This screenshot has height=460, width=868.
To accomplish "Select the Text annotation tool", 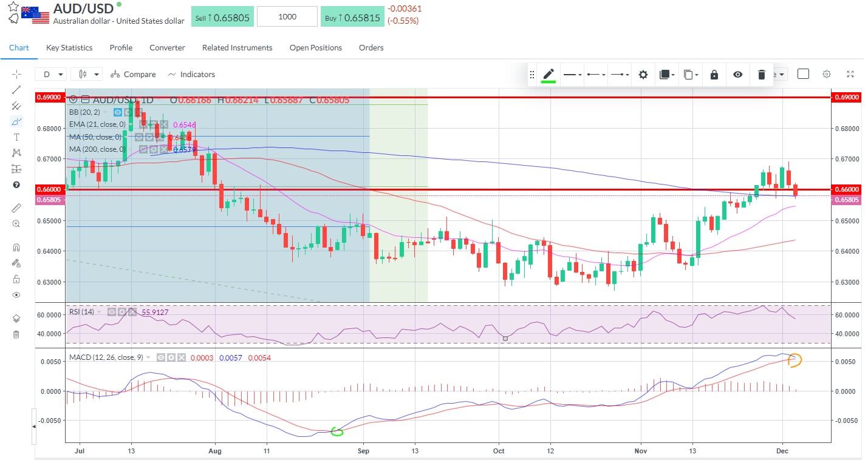I will pos(16,137).
